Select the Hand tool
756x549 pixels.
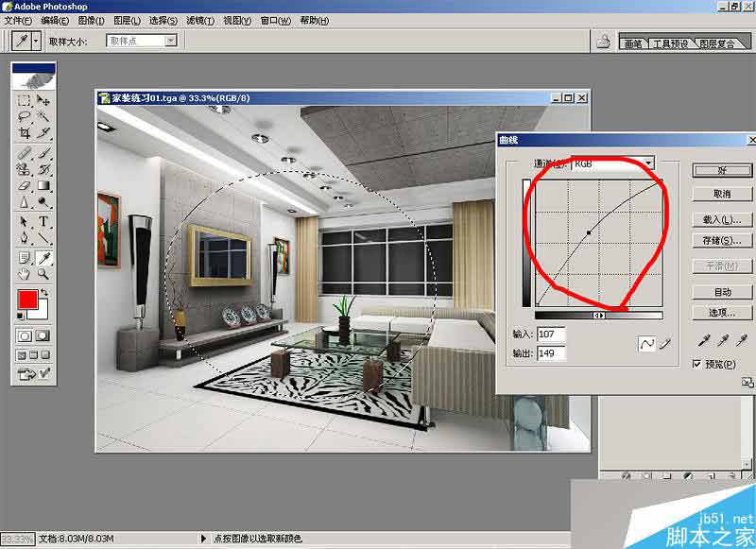click(25, 274)
